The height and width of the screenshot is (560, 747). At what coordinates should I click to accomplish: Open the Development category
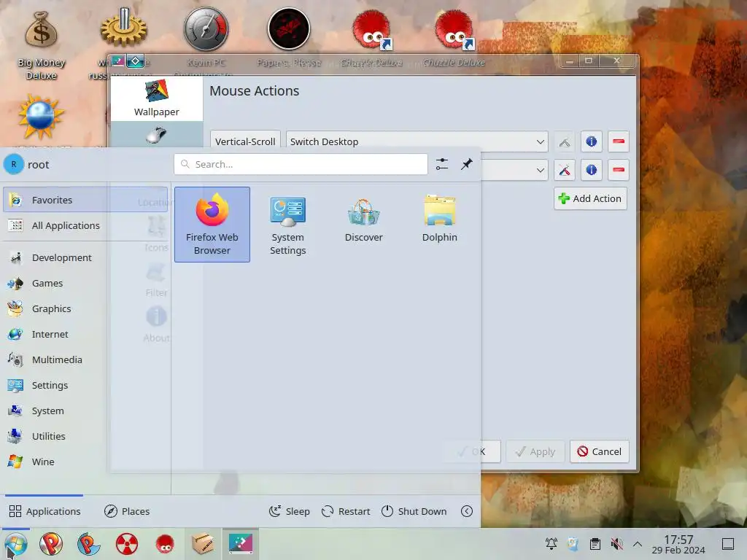pos(85,257)
